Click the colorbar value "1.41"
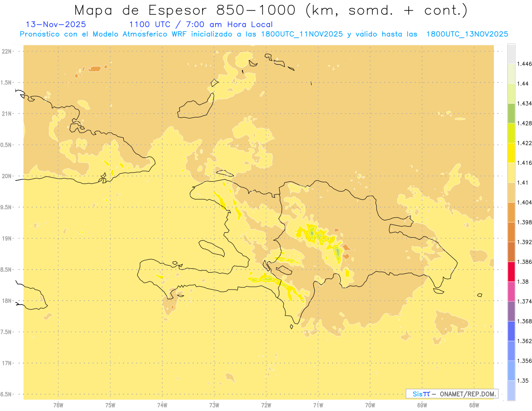 pos(523,183)
